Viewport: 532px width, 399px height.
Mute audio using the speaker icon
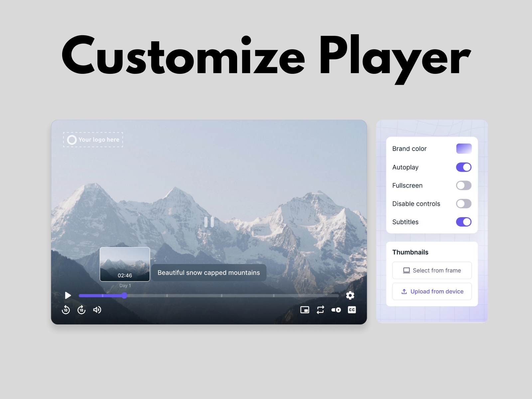pyautogui.click(x=97, y=310)
